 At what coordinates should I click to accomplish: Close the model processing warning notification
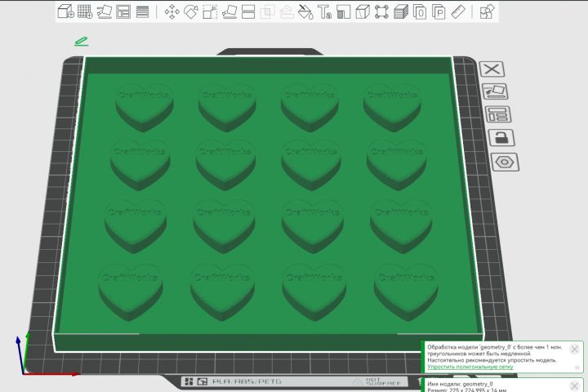click(574, 350)
